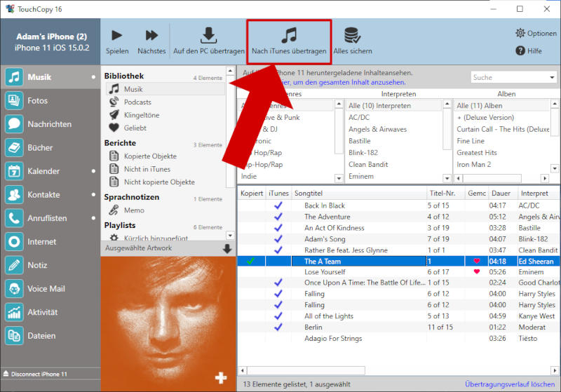Open the Voice Mail section
The width and height of the screenshot is (561, 392).
coord(50,289)
